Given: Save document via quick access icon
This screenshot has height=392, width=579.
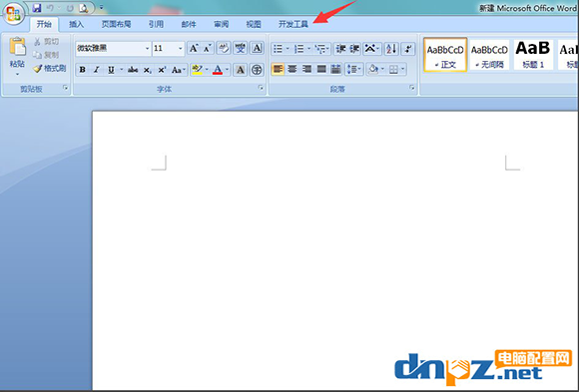Looking at the screenshot, I should [x=37, y=7].
